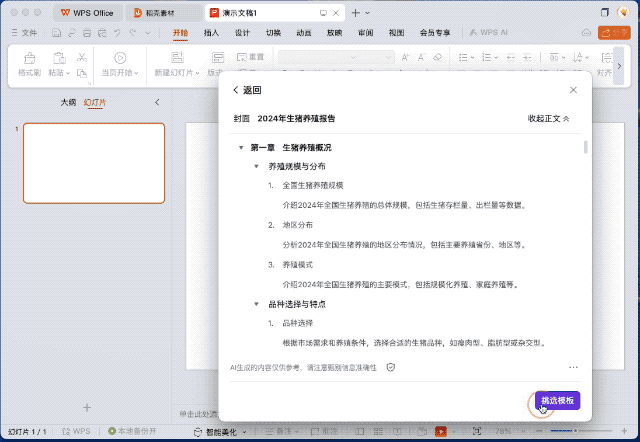Image resolution: width=640 pixels, height=442 pixels.
Task: Collapse the 第一章 生猪养殖概况 section
Action: click(241, 148)
